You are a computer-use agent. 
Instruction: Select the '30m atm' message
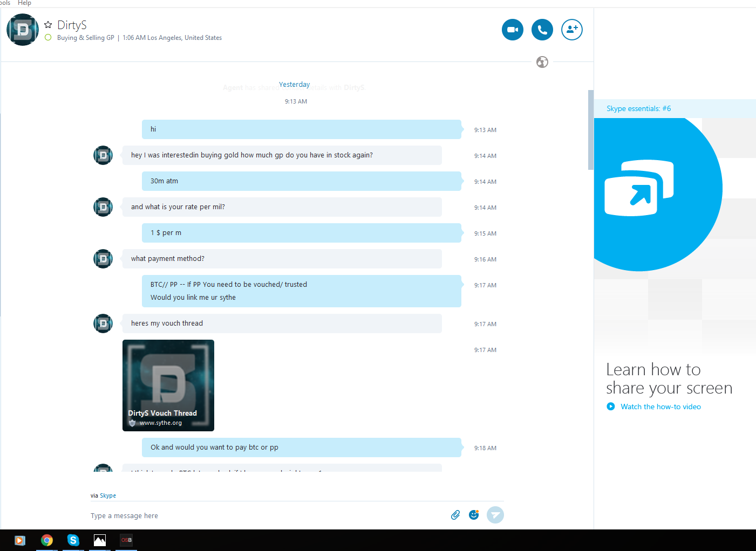(302, 181)
